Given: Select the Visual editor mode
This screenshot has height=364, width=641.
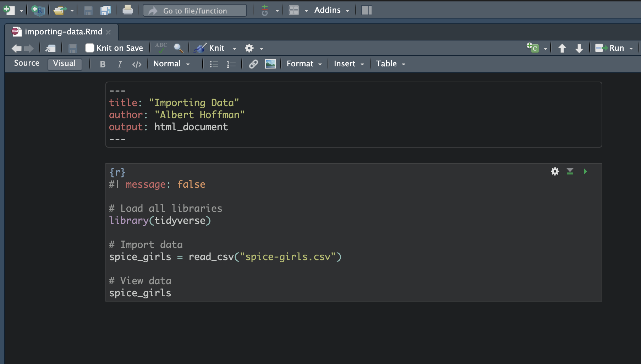Looking at the screenshot, I should click(x=65, y=64).
